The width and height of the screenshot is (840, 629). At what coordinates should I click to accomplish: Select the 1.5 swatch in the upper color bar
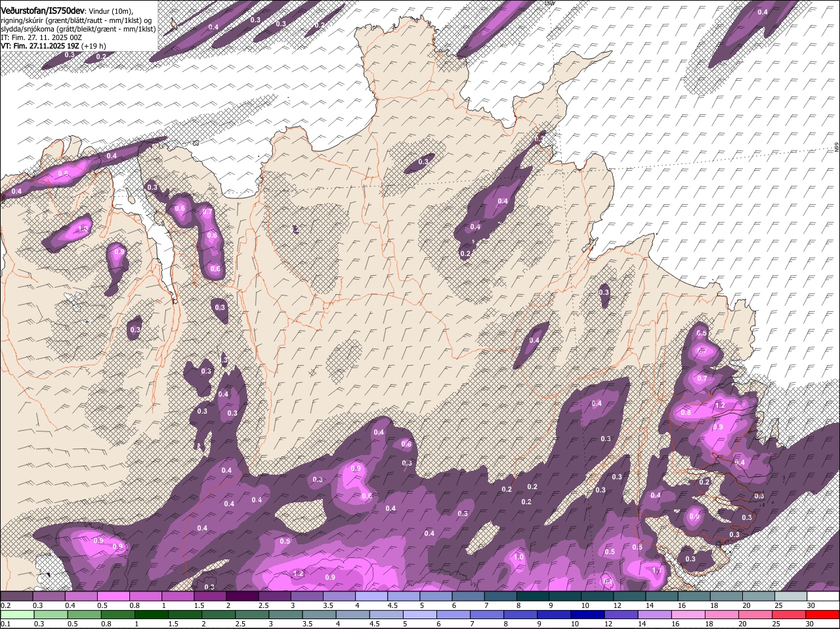210,596
